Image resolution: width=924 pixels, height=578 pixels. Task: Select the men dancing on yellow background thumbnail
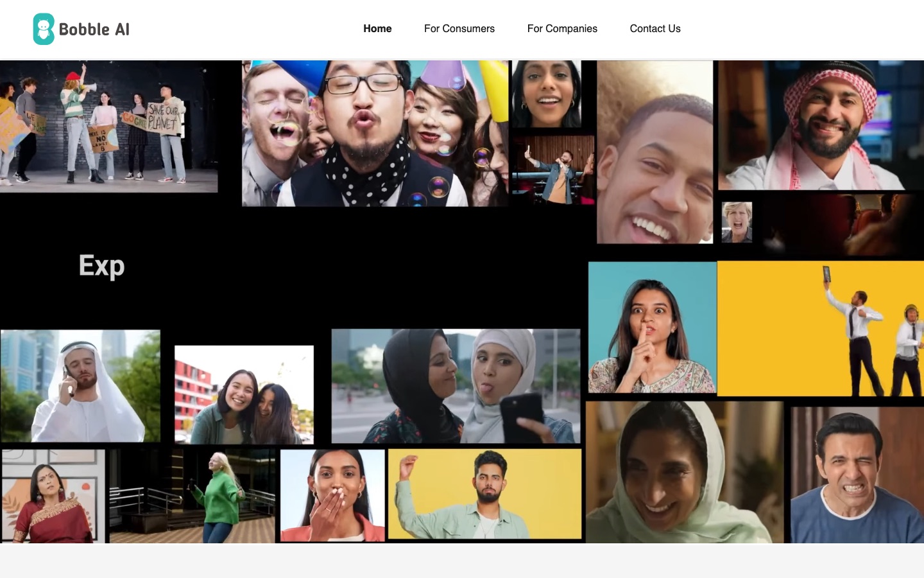(x=820, y=328)
